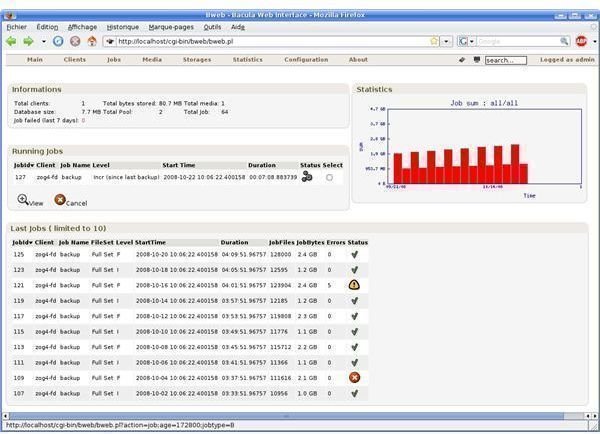The height and width of the screenshot is (434, 600).
Task: Open the Outils menu
Action: pyautogui.click(x=212, y=27)
